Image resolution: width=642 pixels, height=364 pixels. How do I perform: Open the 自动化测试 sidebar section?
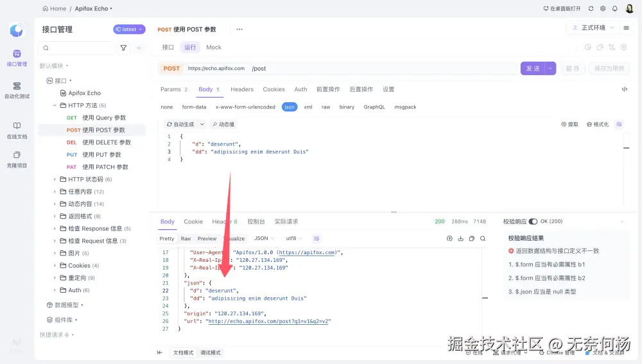pyautogui.click(x=17, y=91)
